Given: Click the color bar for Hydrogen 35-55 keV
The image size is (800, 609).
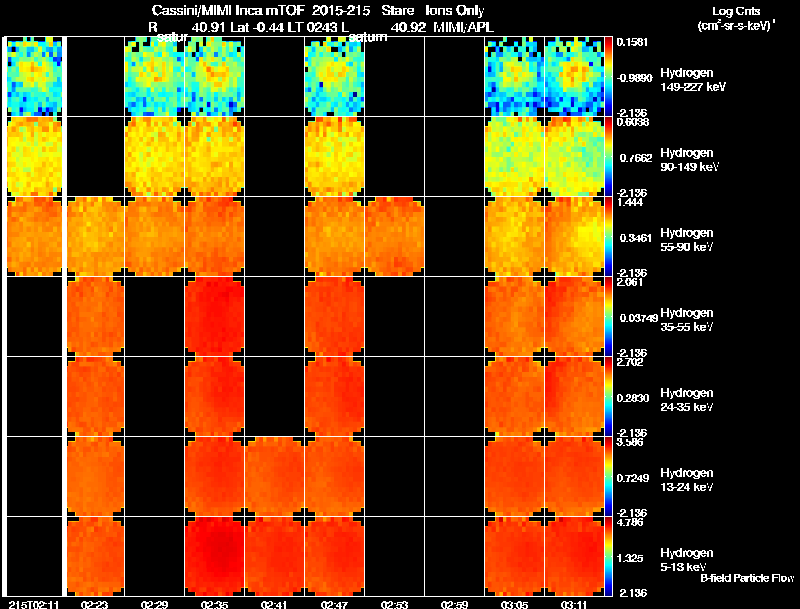Looking at the screenshot, I should click(x=608, y=317).
